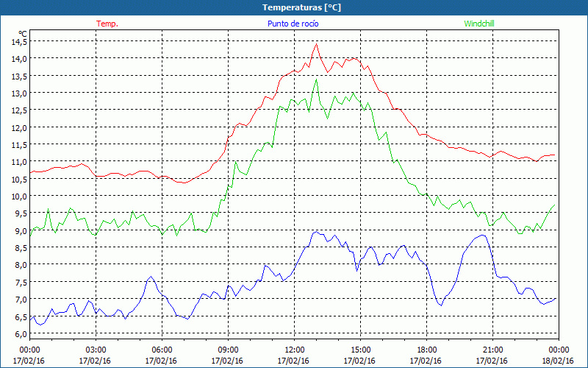The image size is (588, 368).
Task: Select the red Temp. legend label
Action: coord(107,24)
